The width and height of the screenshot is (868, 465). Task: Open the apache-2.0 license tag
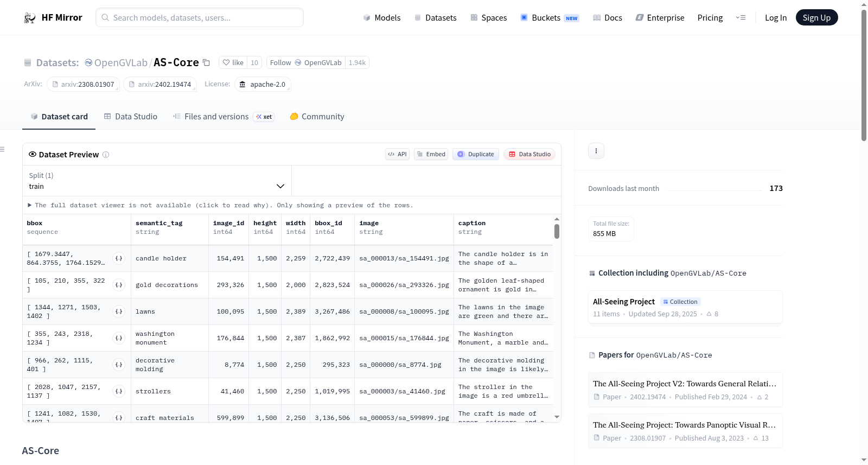tap(263, 85)
